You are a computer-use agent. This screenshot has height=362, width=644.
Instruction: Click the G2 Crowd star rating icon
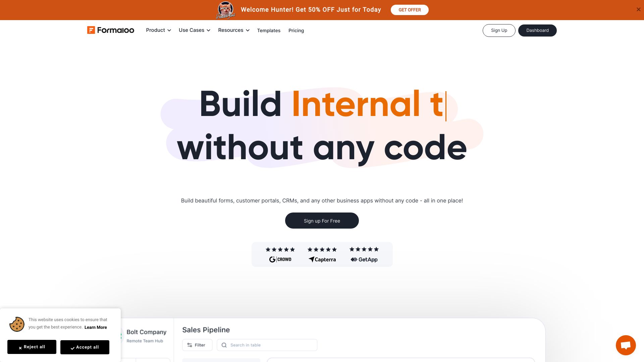(x=280, y=249)
